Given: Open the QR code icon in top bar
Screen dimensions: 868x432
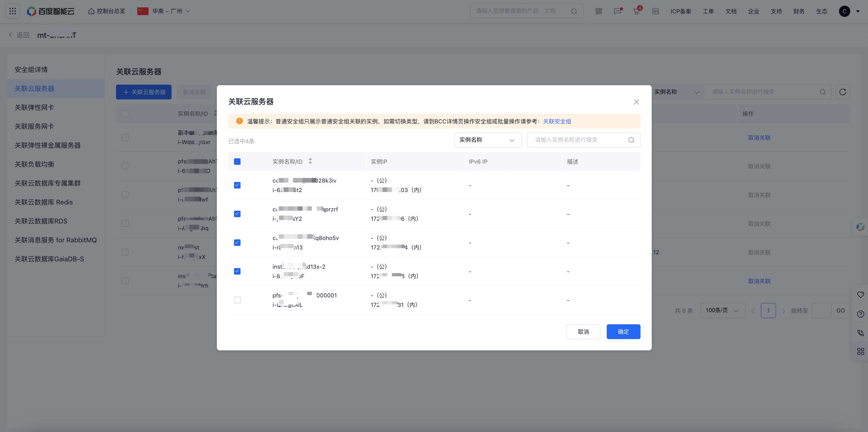Looking at the screenshot, I should (598, 11).
